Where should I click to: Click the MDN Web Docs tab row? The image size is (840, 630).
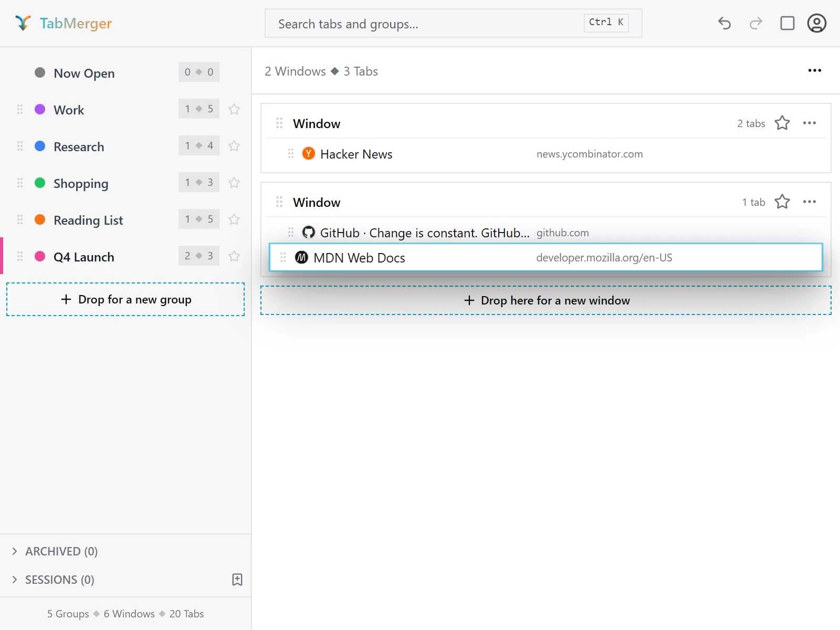546,257
